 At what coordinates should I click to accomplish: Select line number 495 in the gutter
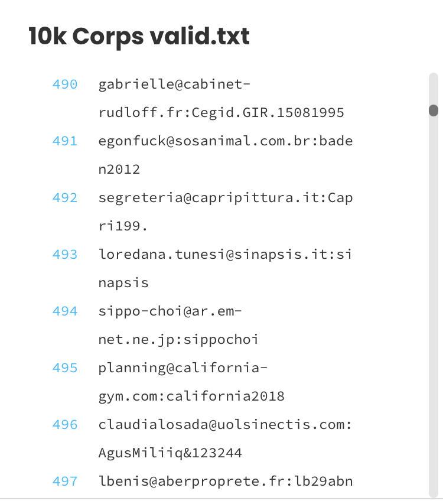tap(65, 368)
